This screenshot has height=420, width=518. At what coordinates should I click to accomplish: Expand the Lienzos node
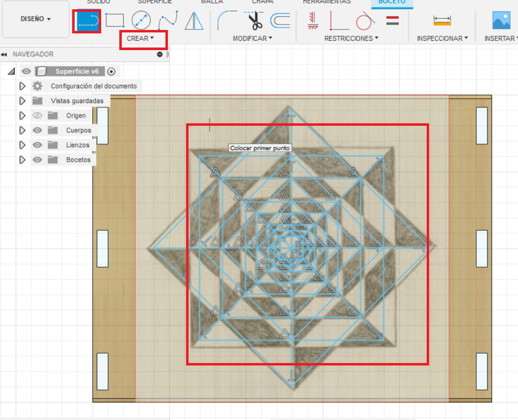tap(22, 145)
